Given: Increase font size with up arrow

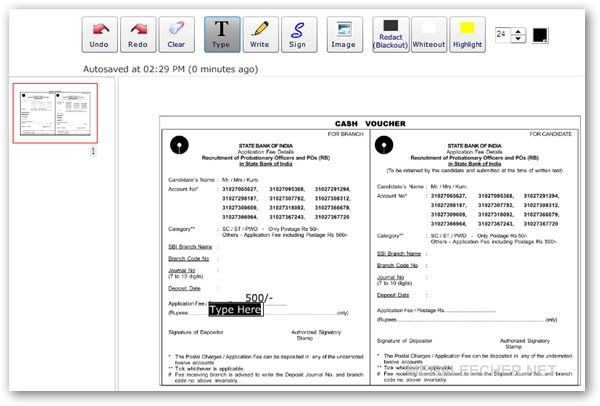Looking at the screenshot, I should [x=518, y=31].
